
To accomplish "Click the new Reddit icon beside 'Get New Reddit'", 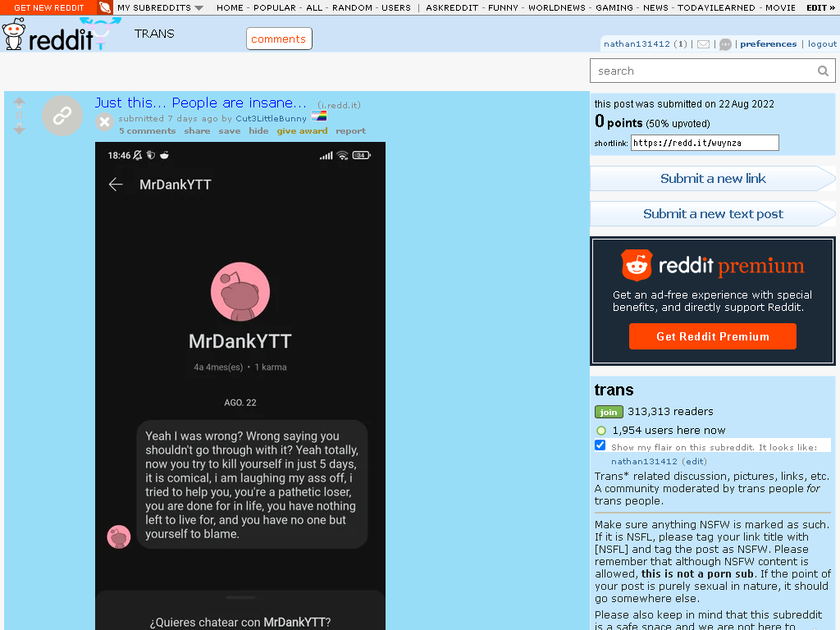I will coord(104,7).
